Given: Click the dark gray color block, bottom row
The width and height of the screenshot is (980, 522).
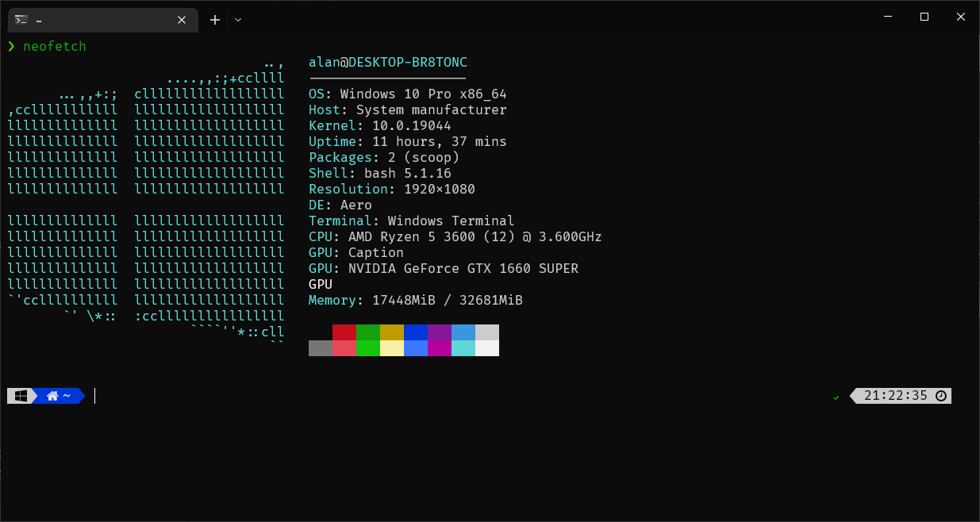Looking at the screenshot, I should click(x=321, y=348).
